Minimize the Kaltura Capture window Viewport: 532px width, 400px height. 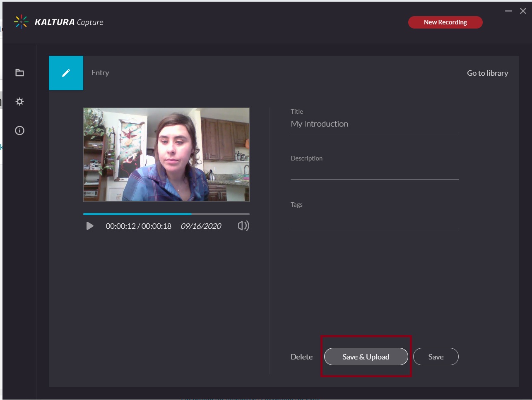[508, 11]
